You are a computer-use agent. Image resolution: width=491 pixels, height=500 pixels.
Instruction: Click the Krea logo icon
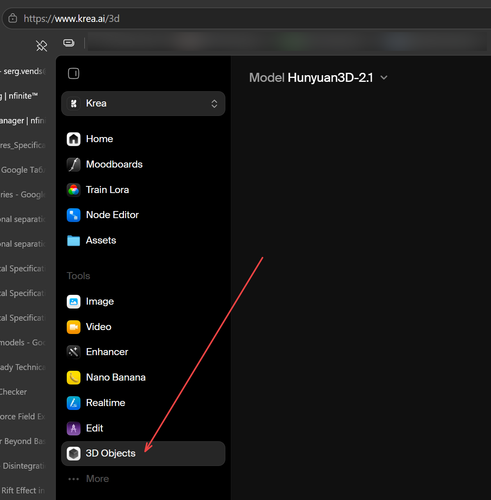[74, 104]
